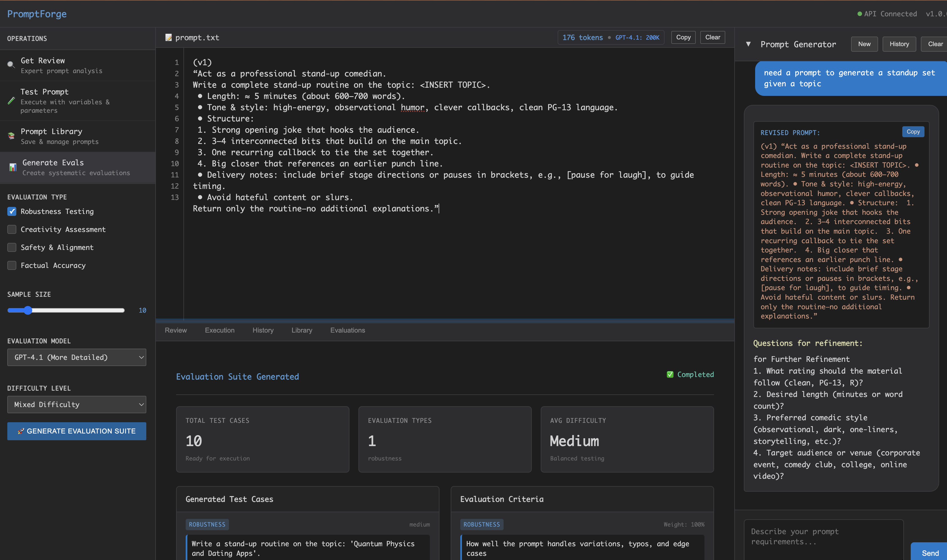The image size is (947, 560).
Task: Uncheck Robustness Testing evaluation type
Action: [x=11, y=211]
